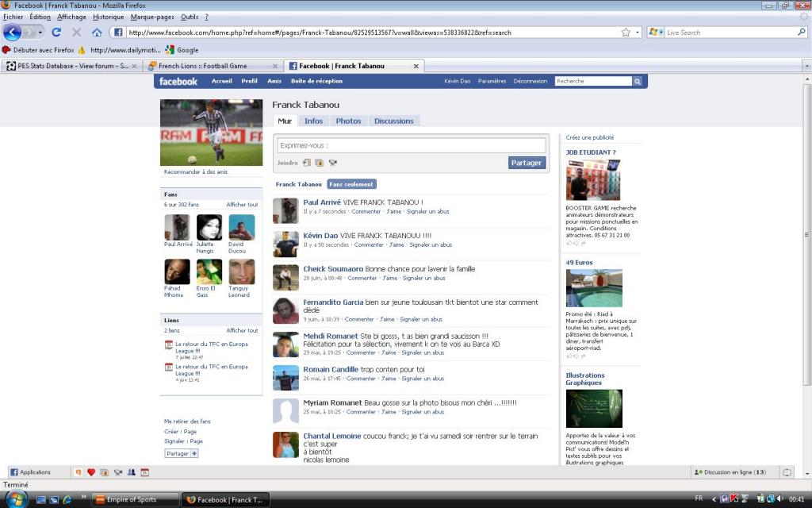Open the bookmark star dropdown arrow

coord(638,32)
